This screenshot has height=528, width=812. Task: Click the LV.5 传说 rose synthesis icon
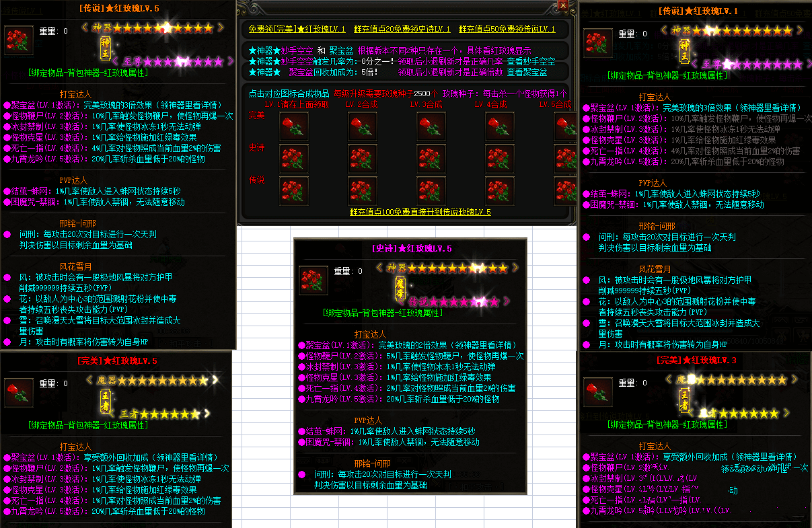[x=565, y=190]
